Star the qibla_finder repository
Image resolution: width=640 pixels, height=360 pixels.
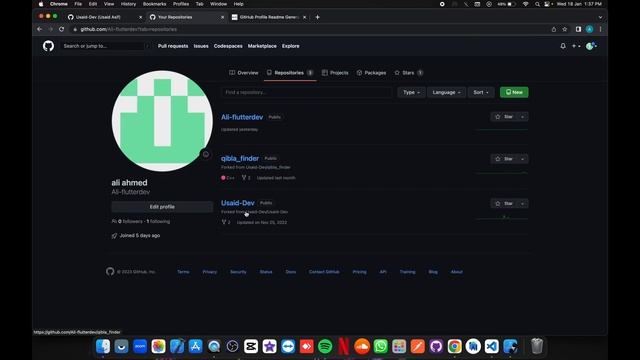[x=504, y=159]
